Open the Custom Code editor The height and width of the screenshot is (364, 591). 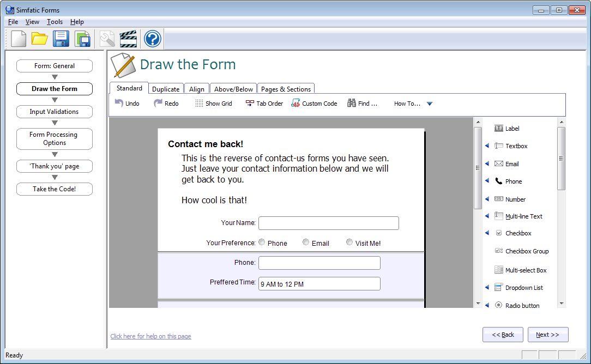coord(314,103)
